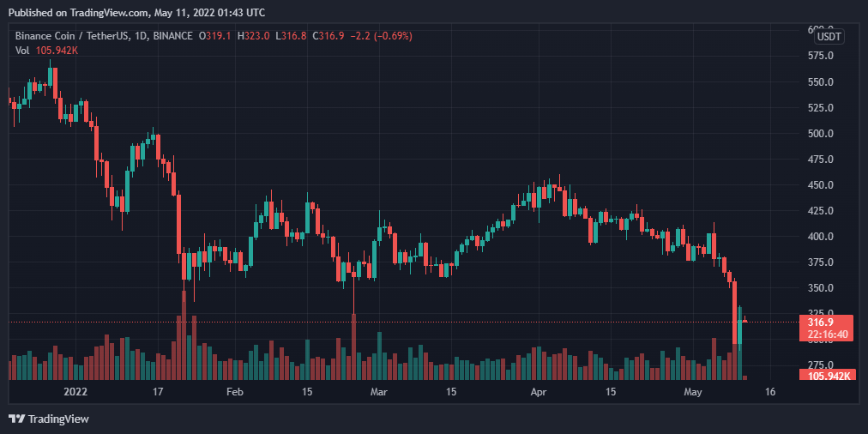
Task: Click the 375.0 price axis label
Action: tap(822, 262)
